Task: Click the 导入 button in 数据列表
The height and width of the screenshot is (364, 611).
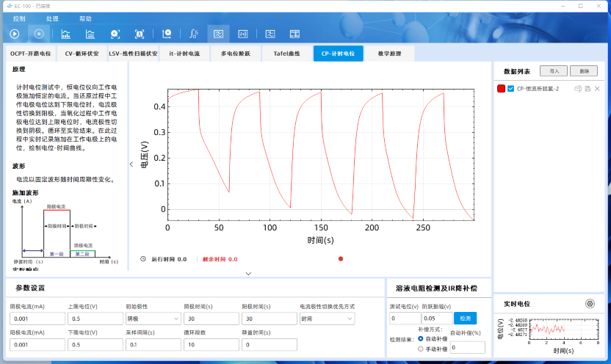Action: [553, 71]
